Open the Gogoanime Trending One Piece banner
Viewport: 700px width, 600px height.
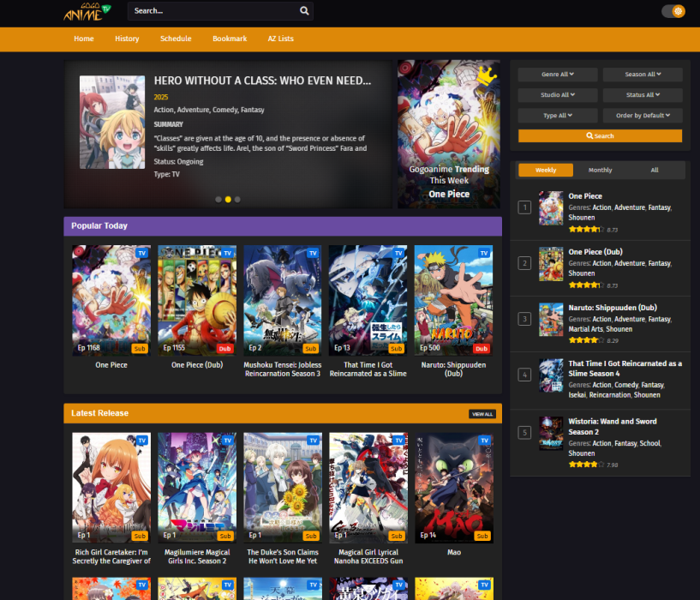pyautogui.click(x=449, y=134)
